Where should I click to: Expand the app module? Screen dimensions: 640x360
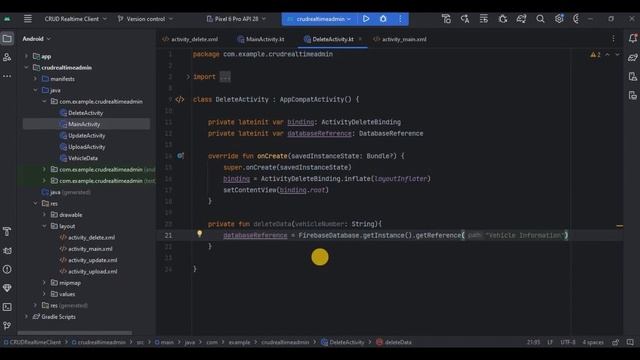pos(27,56)
